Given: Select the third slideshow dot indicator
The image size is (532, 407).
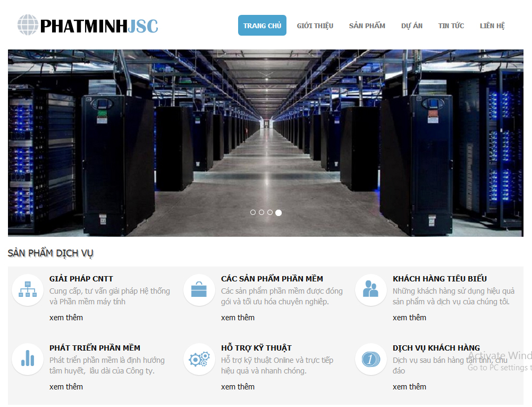Looking at the screenshot, I should pos(270,212).
